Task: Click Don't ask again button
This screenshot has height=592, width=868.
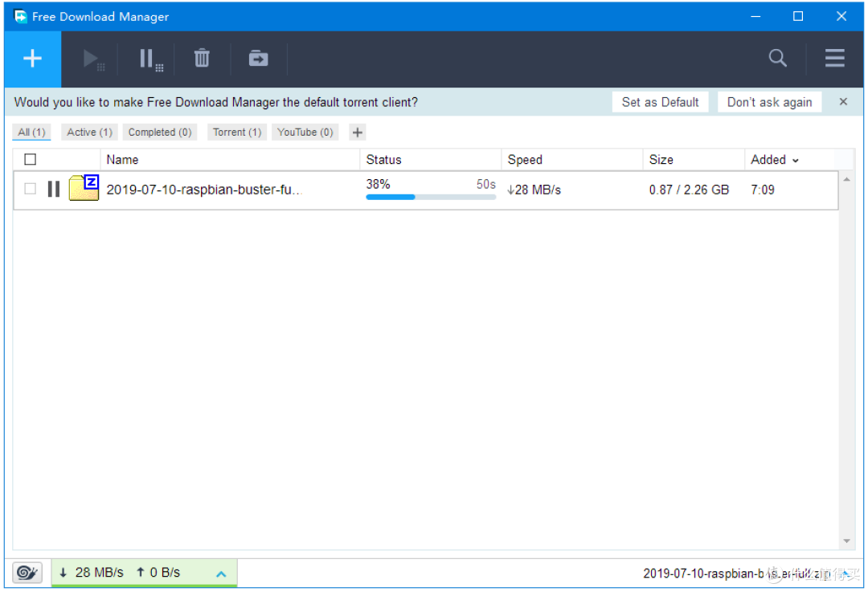Action: tap(769, 102)
